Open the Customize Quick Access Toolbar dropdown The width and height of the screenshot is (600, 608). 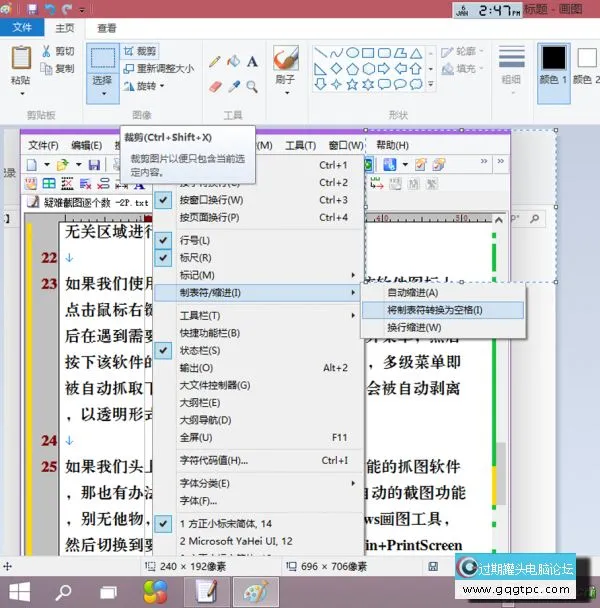82,10
